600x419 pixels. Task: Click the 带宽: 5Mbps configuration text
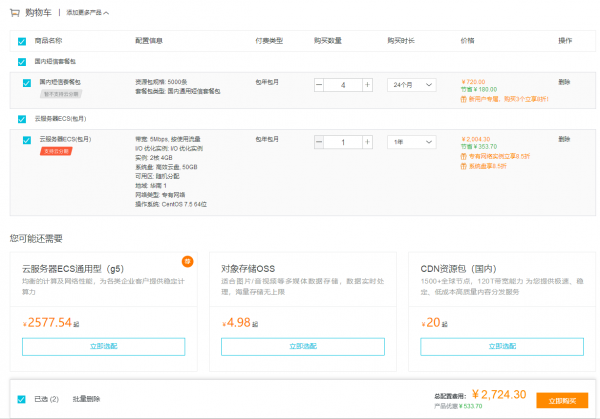point(168,139)
